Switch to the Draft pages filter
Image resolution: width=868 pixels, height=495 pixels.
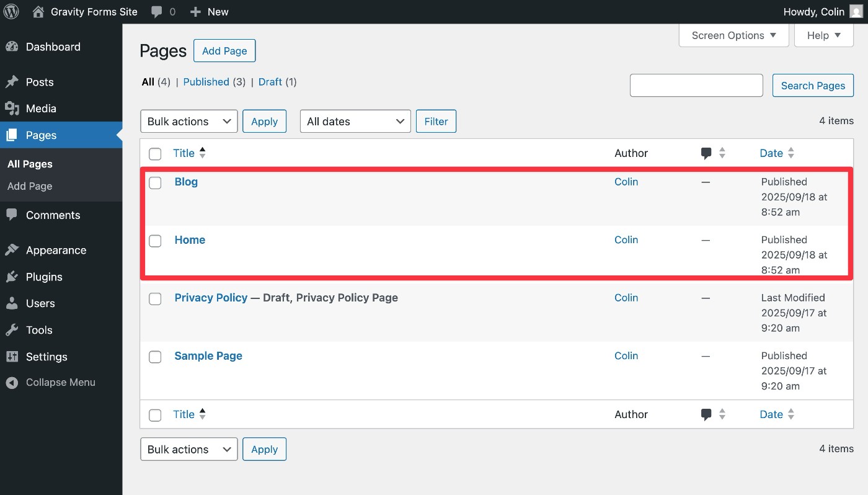pos(269,81)
